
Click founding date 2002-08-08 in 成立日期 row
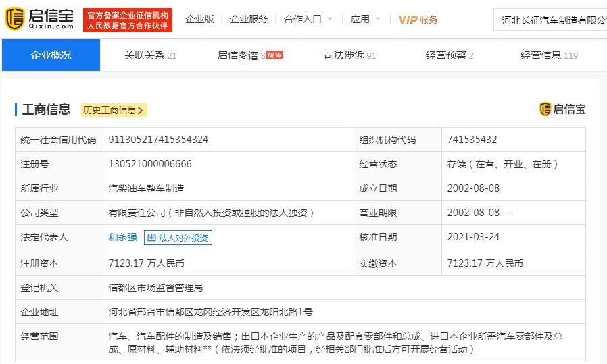point(473,188)
